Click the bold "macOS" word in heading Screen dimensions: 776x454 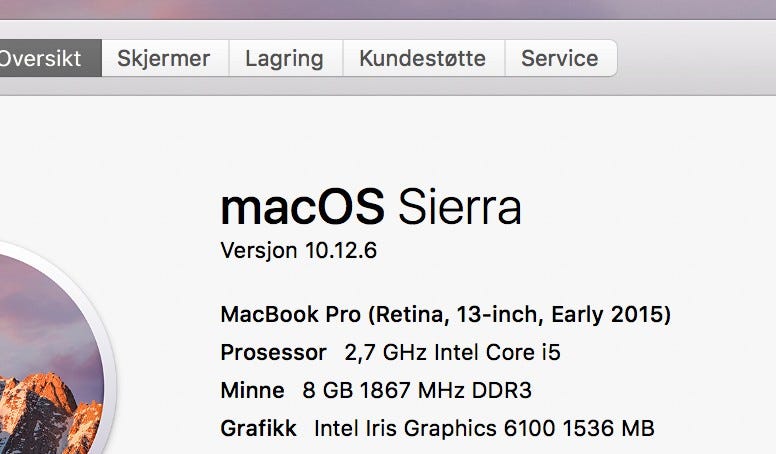pyautogui.click(x=302, y=207)
